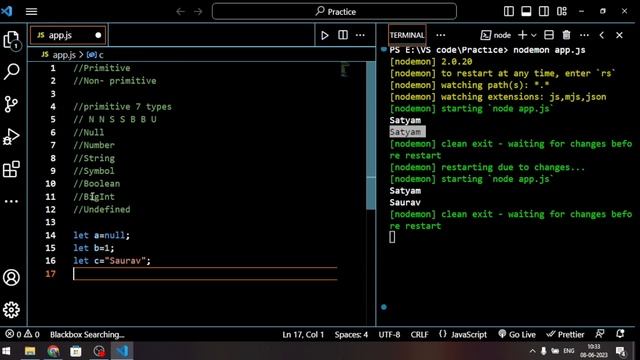The width and height of the screenshot is (640, 360).
Task: Open feedback icon in status bar
Action: [600, 334]
